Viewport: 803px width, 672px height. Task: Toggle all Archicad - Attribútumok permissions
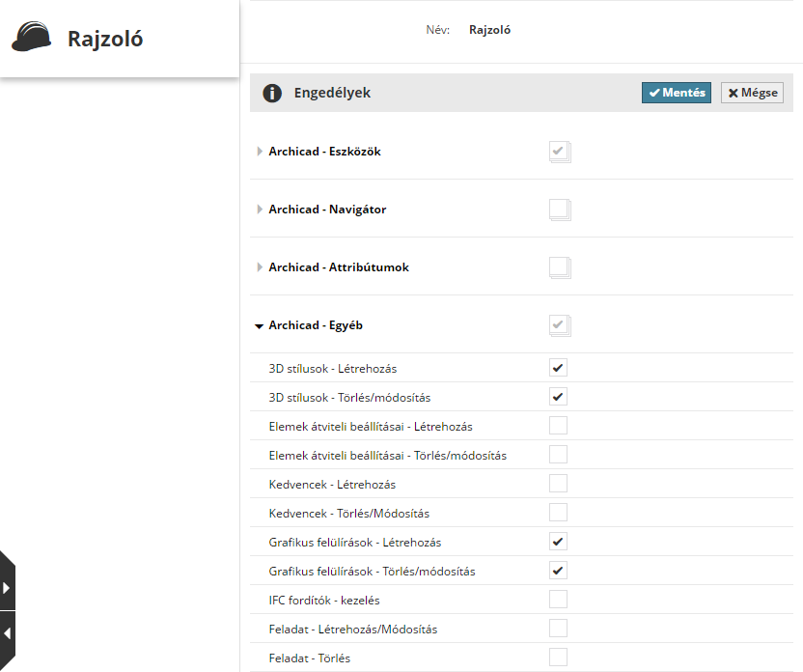[558, 266]
